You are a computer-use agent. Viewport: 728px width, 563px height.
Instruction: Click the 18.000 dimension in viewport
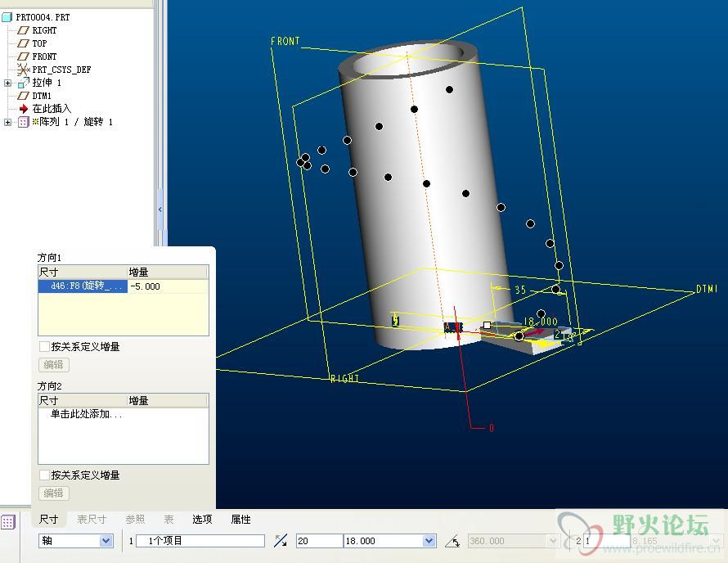click(x=541, y=322)
